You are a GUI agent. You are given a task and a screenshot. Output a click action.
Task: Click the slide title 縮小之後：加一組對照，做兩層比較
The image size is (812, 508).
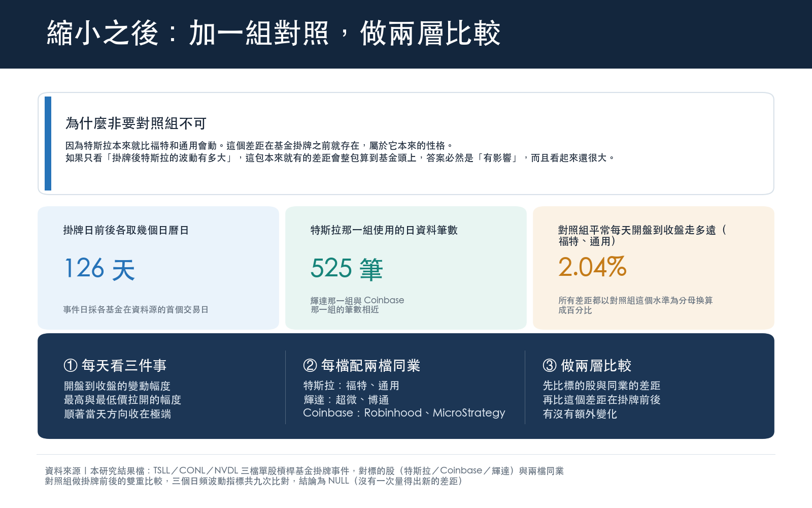point(274,34)
